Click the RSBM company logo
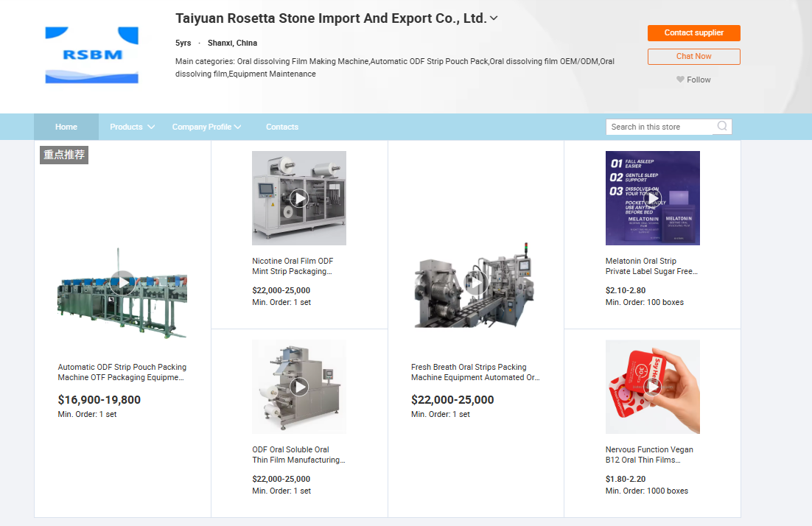 (x=91, y=55)
